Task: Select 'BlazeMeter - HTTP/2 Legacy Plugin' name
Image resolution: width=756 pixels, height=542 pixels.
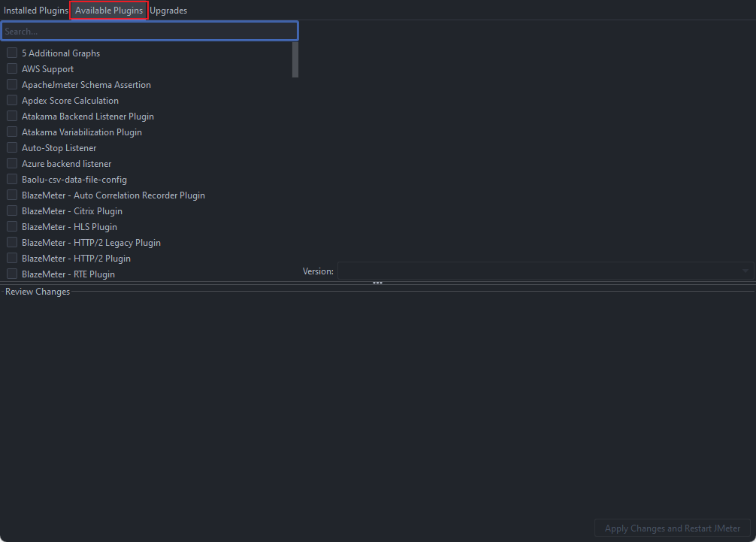Action: 91,243
